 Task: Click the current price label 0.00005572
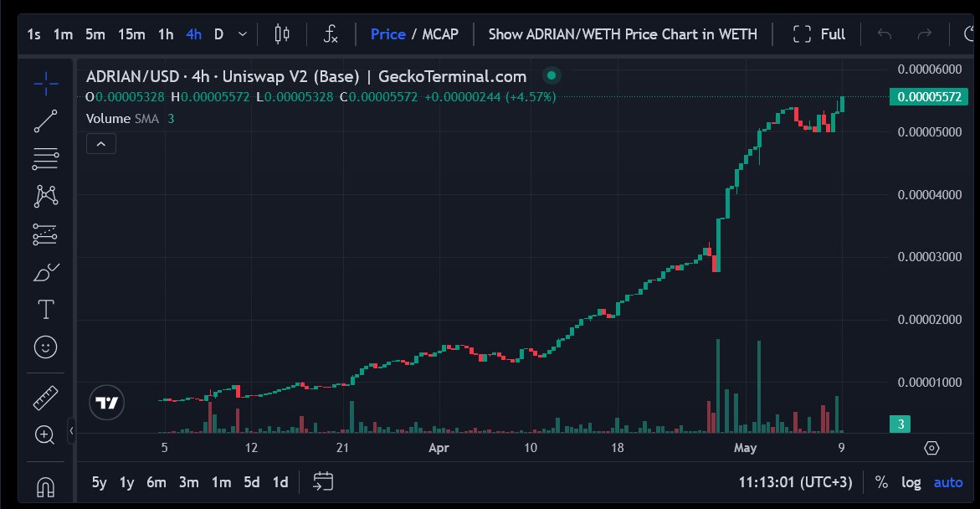pos(930,97)
